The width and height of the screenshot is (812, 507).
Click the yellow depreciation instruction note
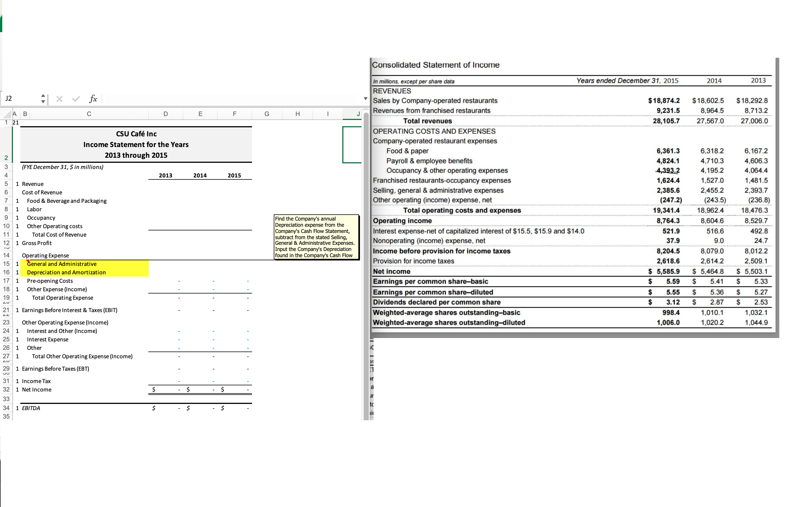point(316,237)
